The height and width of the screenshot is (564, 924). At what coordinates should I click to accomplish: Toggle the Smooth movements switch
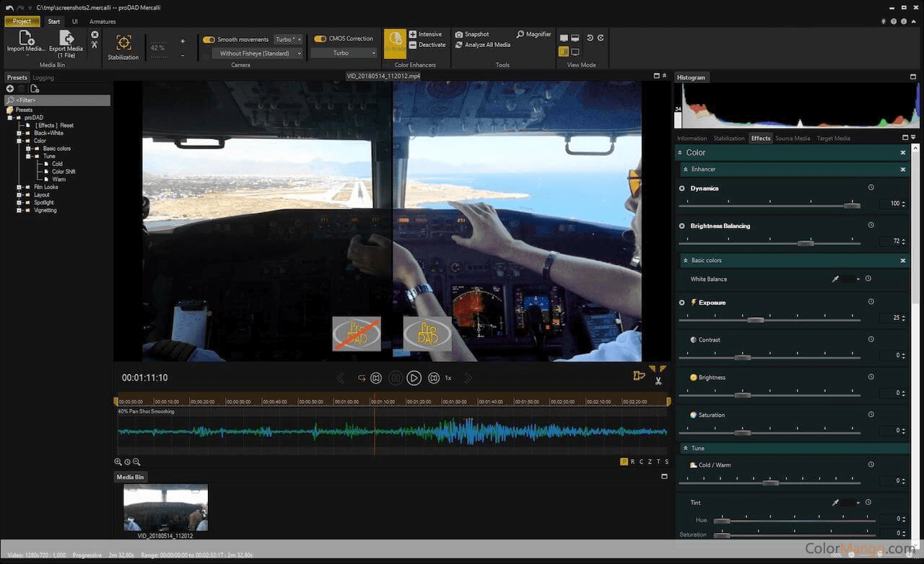(209, 40)
